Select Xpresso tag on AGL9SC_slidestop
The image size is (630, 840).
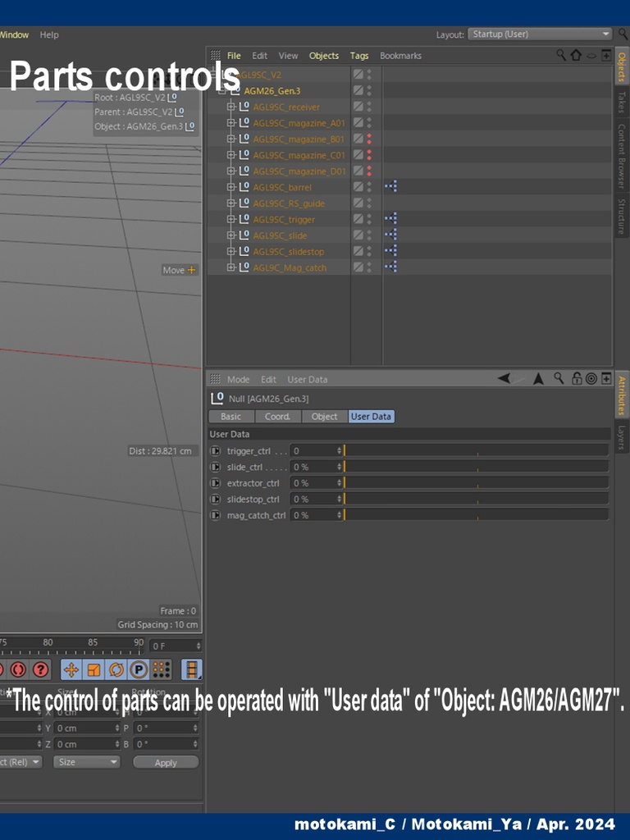pyautogui.click(x=390, y=251)
